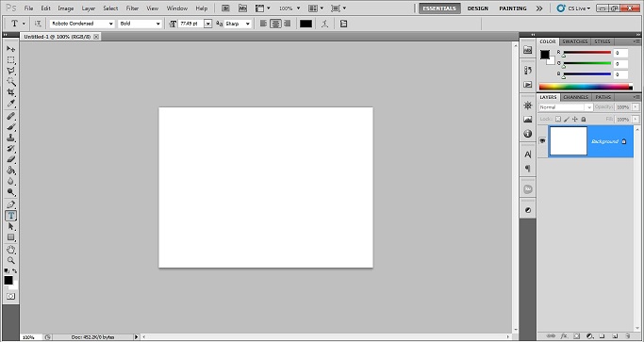
Task: Open the Character panel icon in dock
Action: 528,155
